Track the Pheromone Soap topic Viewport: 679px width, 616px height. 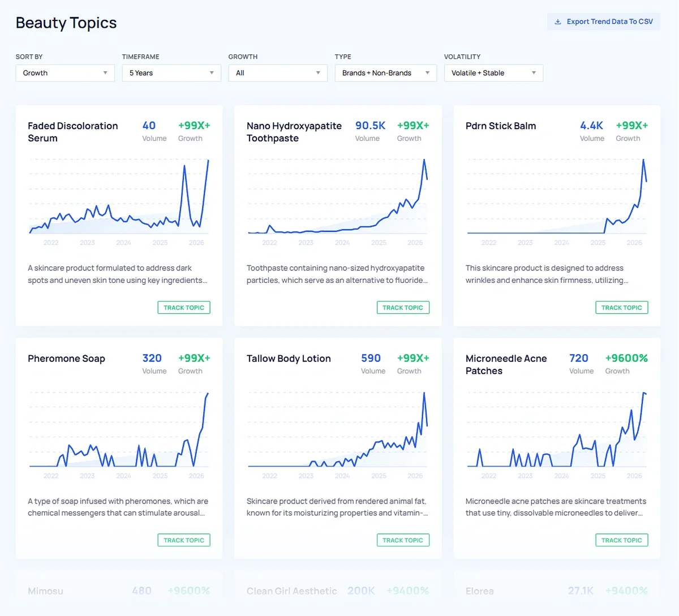[184, 540]
